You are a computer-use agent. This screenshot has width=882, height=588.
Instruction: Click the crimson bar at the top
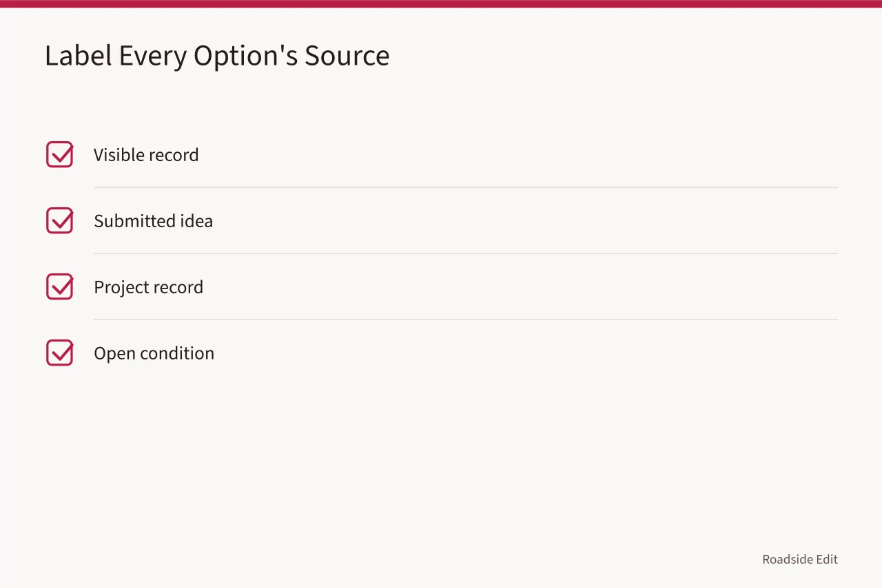click(441, 3)
